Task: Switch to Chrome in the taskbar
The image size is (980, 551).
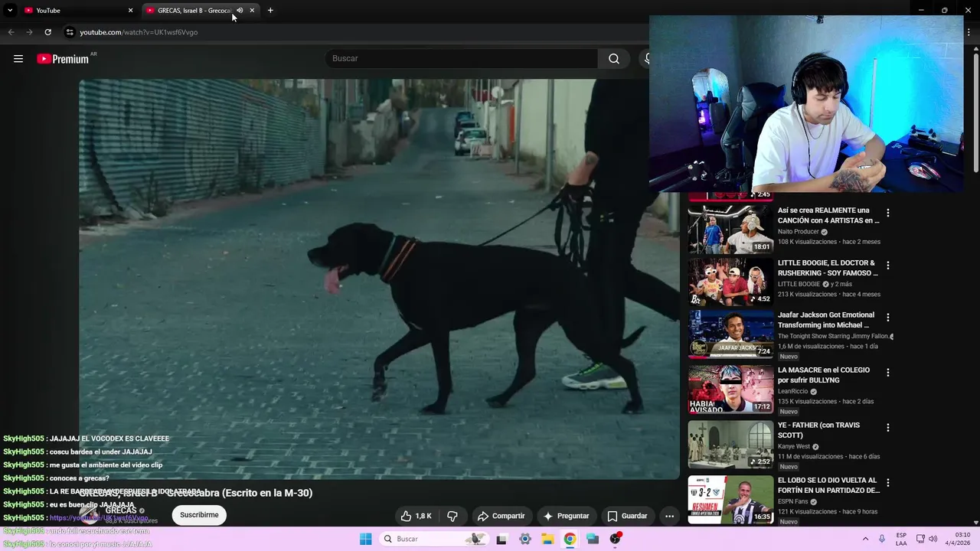Action: pyautogui.click(x=570, y=539)
